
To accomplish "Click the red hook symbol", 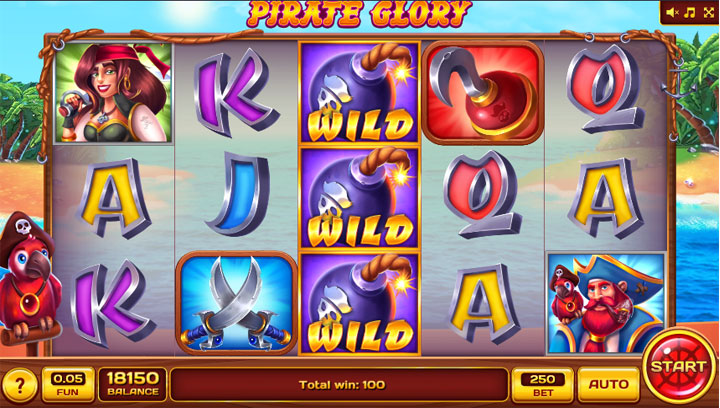I will 483,92.
